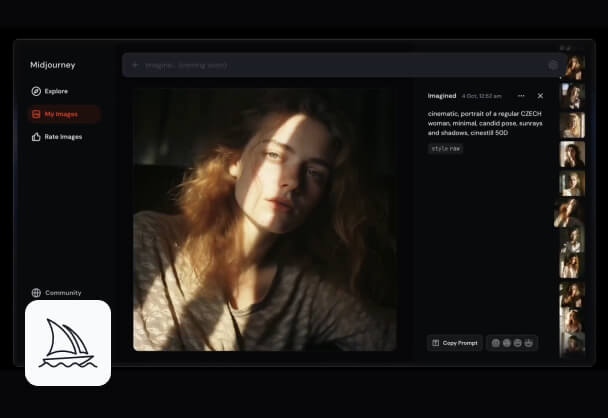Open the three-dot options menu
The height and width of the screenshot is (418, 608).
coord(521,96)
